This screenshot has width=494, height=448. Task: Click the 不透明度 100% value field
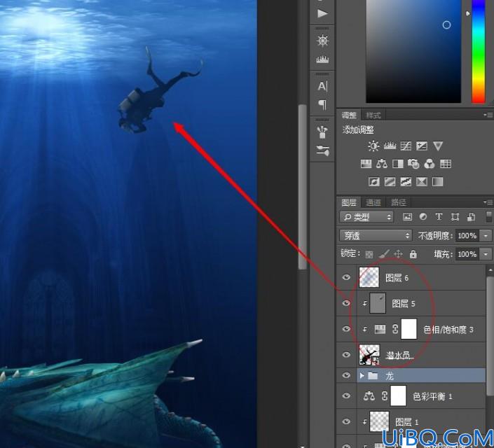(467, 235)
